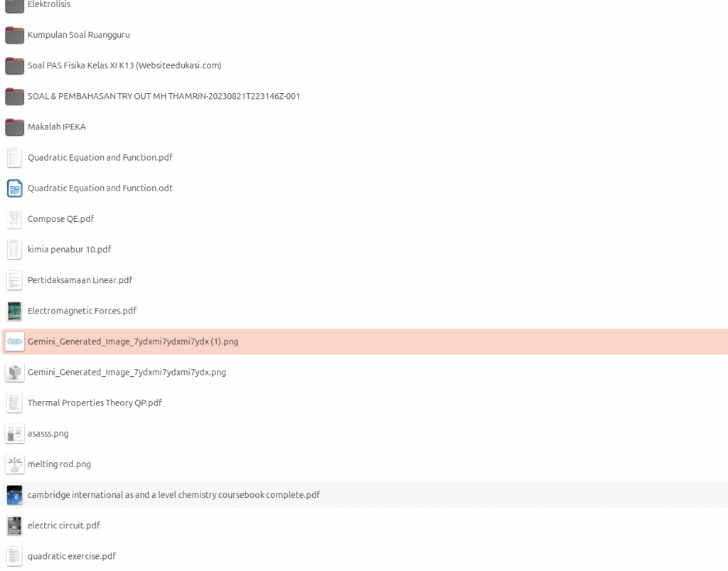Viewport: 728px width, 571px height.
Task: Select the highlighted Gemini_Generated_Image (1).png filename
Action: coord(133,341)
